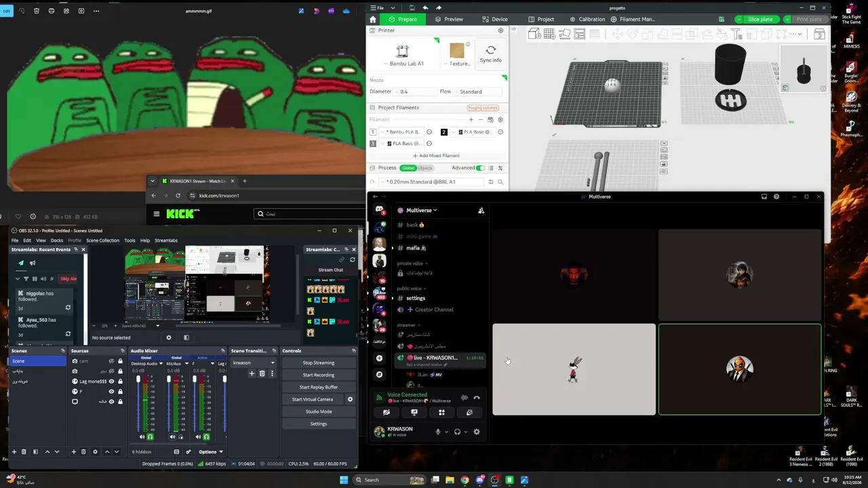868x488 pixels.
Task: Open Discord Discover compass icon
Action: [x=379, y=374]
